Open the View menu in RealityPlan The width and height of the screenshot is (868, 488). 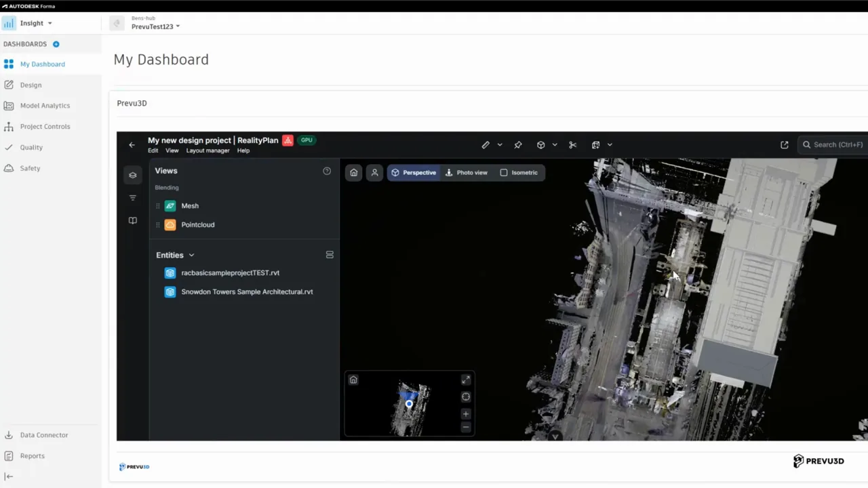(x=172, y=150)
